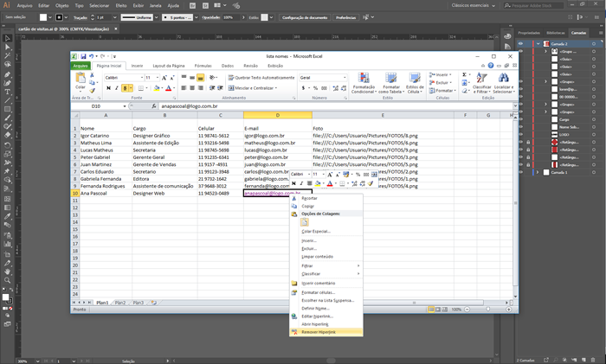Select the Direct Selection tool in Illustrator

7,47
